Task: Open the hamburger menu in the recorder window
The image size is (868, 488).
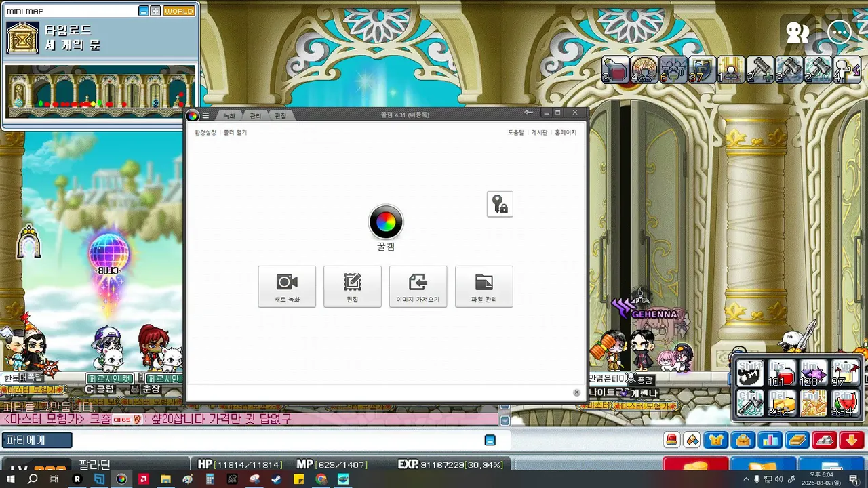Action: pyautogui.click(x=205, y=116)
